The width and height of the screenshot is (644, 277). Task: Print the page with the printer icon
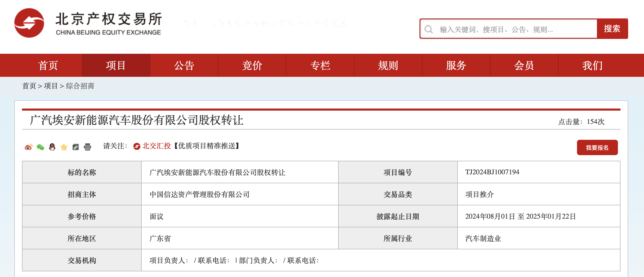87,147
